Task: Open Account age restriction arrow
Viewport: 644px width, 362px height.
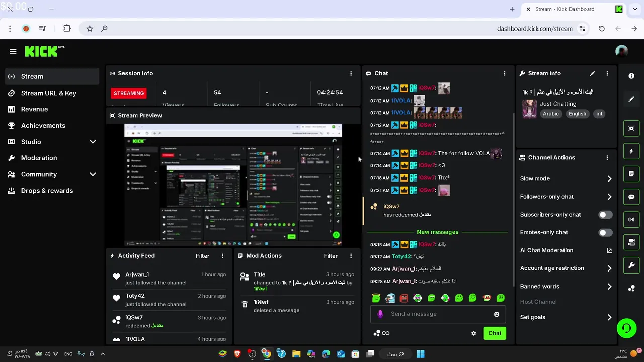Action: (609, 268)
